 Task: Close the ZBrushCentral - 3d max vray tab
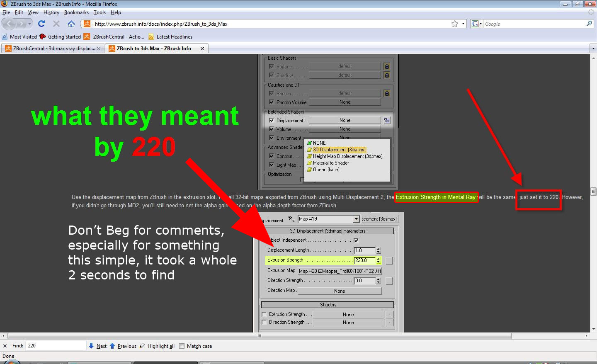[x=99, y=49]
